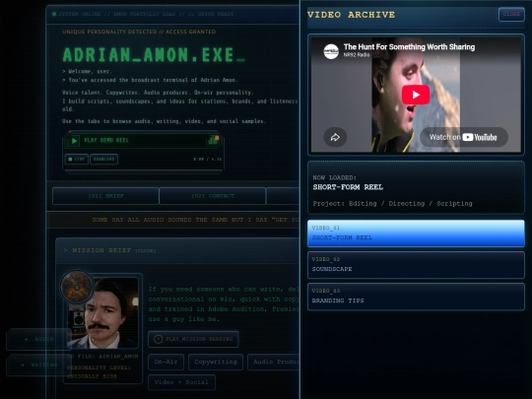The width and height of the screenshot is (532, 399).
Task: Click Play Mission Reading button
Action: [x=193, y=339]
